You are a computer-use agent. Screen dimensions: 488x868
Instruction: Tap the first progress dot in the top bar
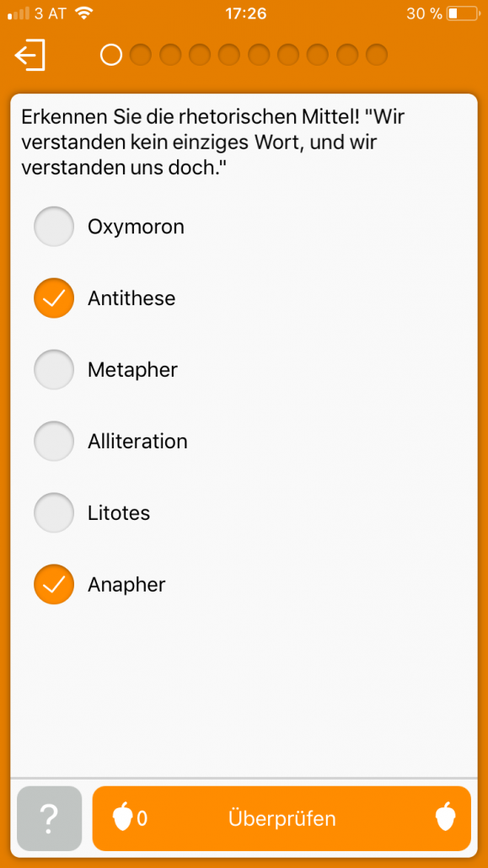tap(110, 55)
